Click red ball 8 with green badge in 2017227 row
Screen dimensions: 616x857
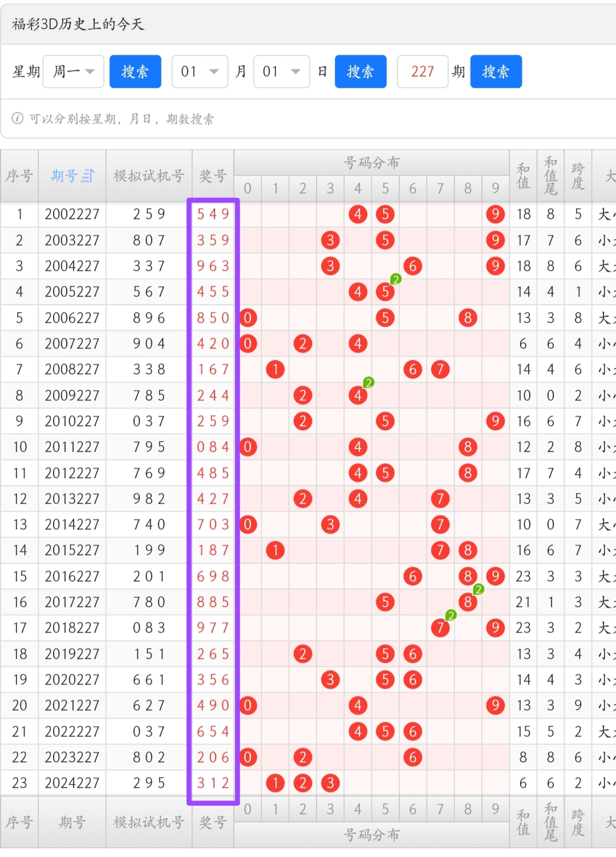[x=468, y=602]
